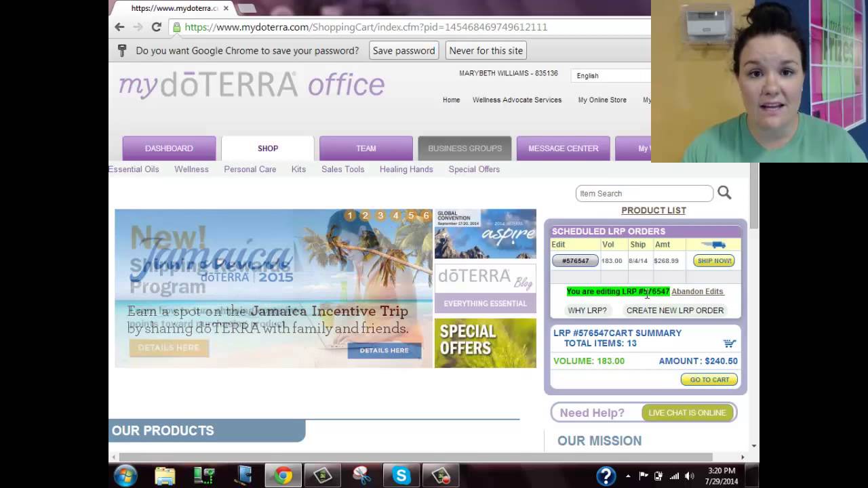
Task: Open File Explorer from the taskbar
Action: coord(165,476)
